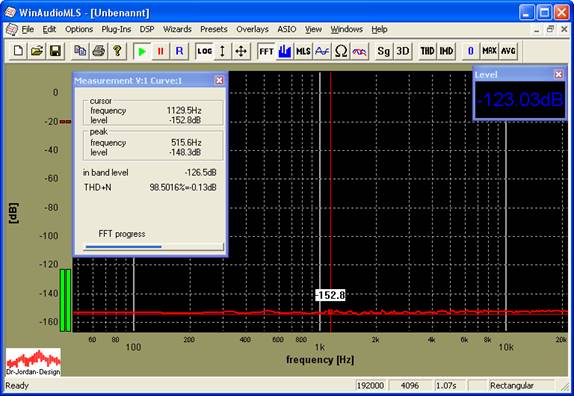This screenshot has height=396, width=574.
Task: Click the green input level meter bars
Action: coord(65,300)
